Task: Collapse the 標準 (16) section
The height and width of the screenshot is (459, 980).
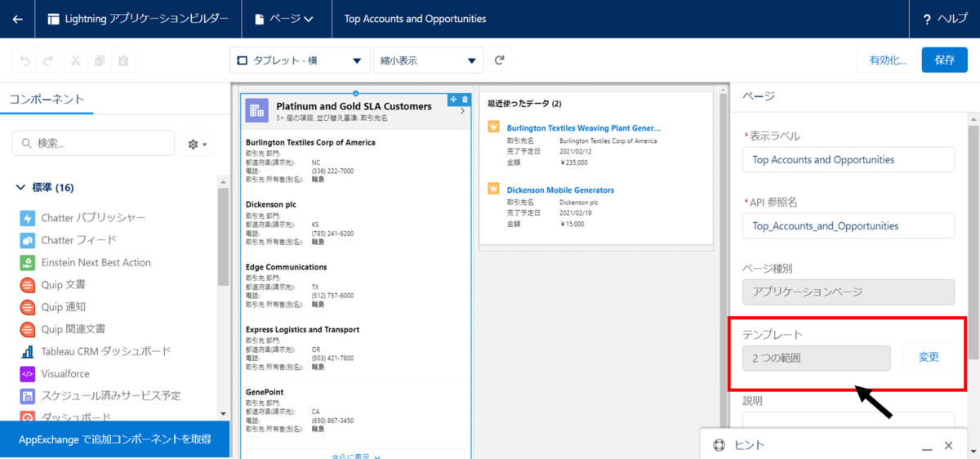Action: point(46,188)
